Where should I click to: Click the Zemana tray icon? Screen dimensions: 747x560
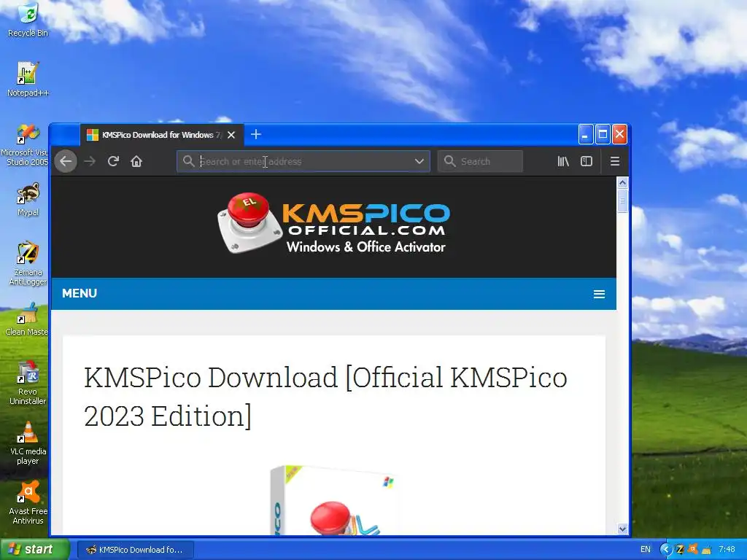pyautogui.click(x=680, y=550)
